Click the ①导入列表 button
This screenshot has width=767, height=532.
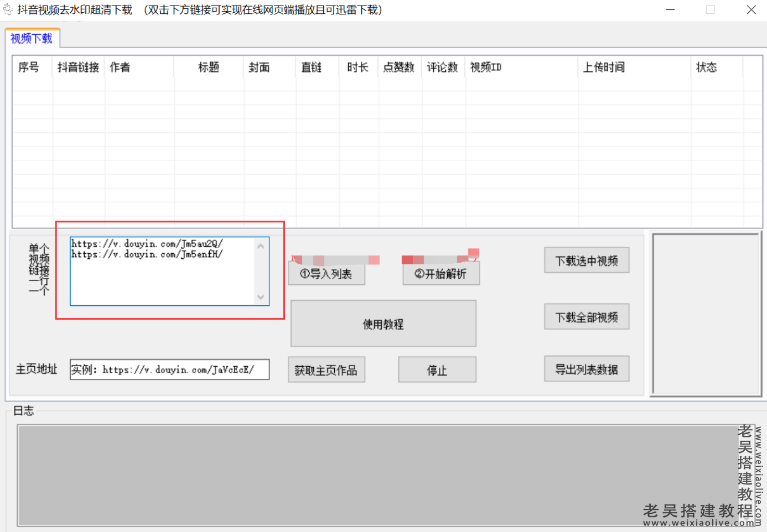(x=326, y=274)
